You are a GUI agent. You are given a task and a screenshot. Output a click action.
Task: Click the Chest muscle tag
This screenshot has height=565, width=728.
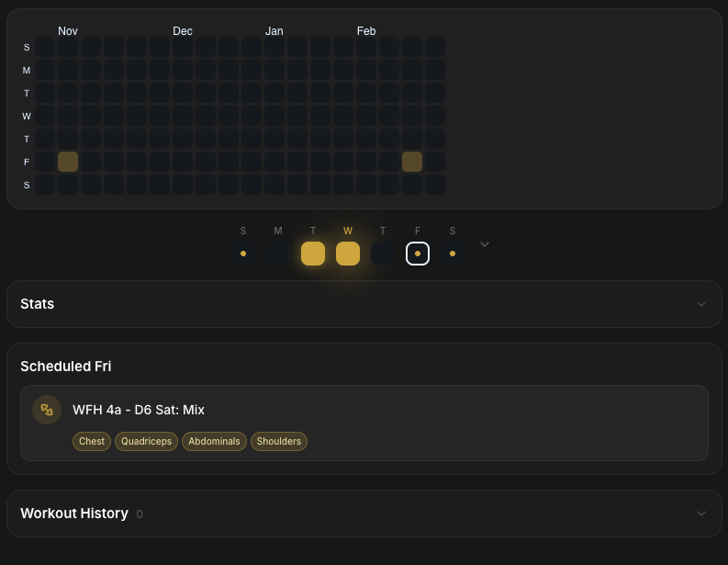pyautogui.click(x=92, y=442)
